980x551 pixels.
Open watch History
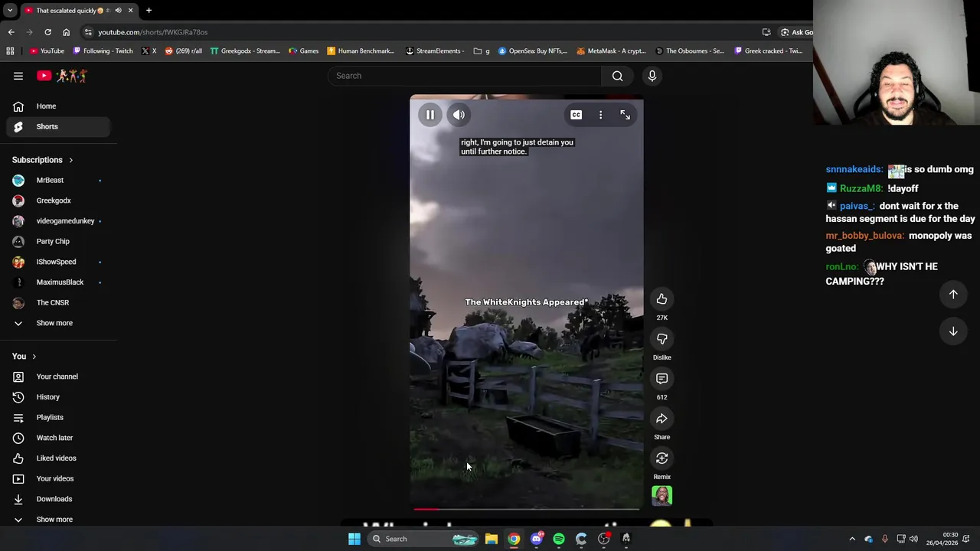pos(58,397)
